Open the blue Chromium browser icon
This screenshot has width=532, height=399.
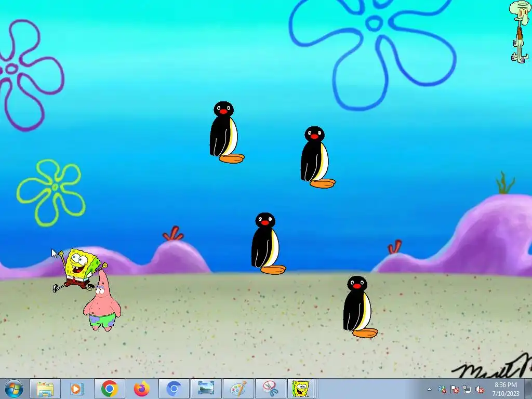tap(174, 389)
